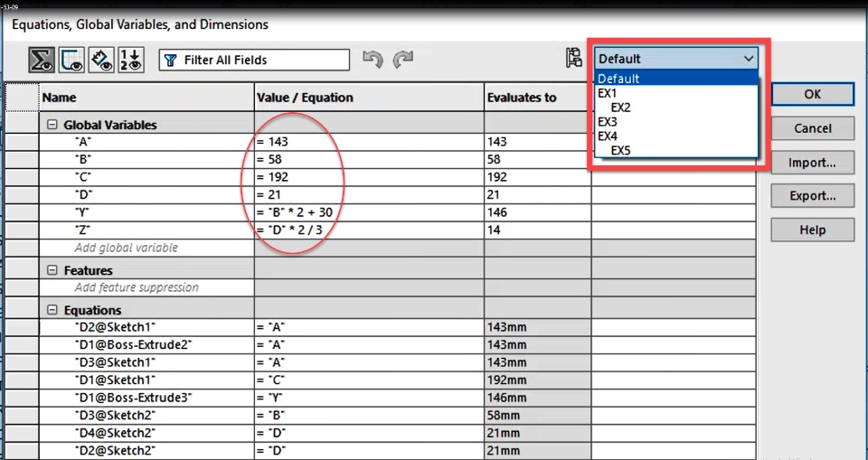Image resolution: width=868 pixels, height=460 pixels.
Task: Click the 58mm evaluated value cell
Action: (x=537, y=416)
